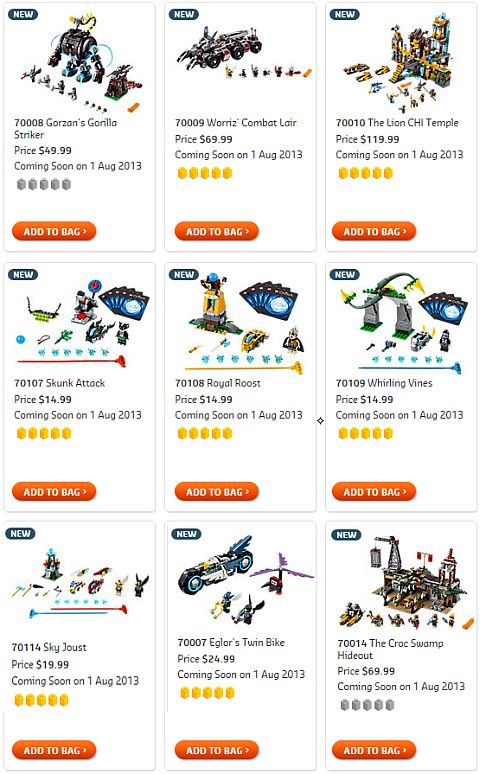Image resolution: width=480 pixels, height=774 pixels.
Task: Click the gray brick rating for Croc Swamp Hideout
Action: (x=367, y=704)
